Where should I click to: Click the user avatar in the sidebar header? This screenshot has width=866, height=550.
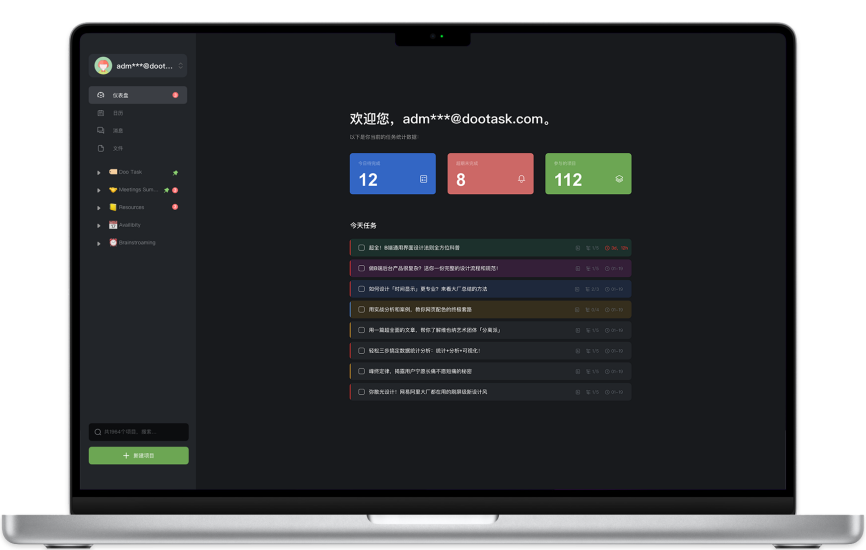tap(102, 66)
